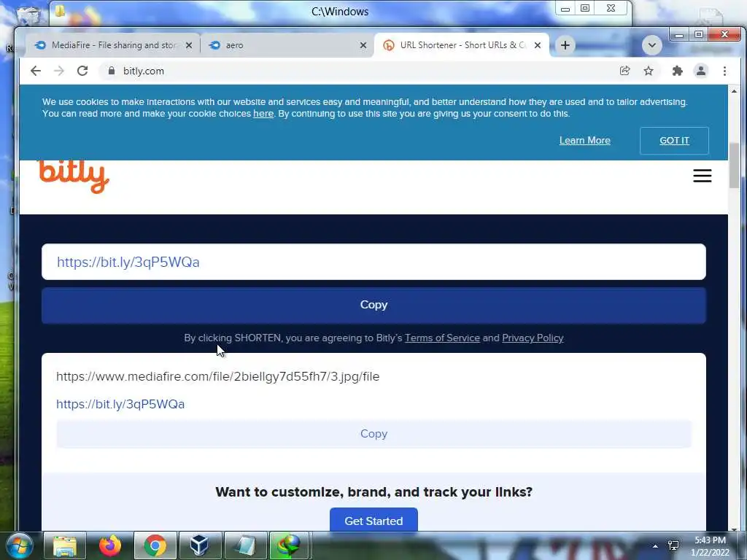Click the browser forward arrow

click(58, 71)
